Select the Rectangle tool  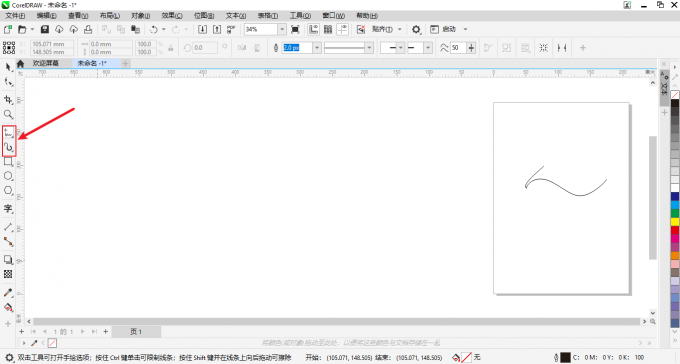coord(8,162)
